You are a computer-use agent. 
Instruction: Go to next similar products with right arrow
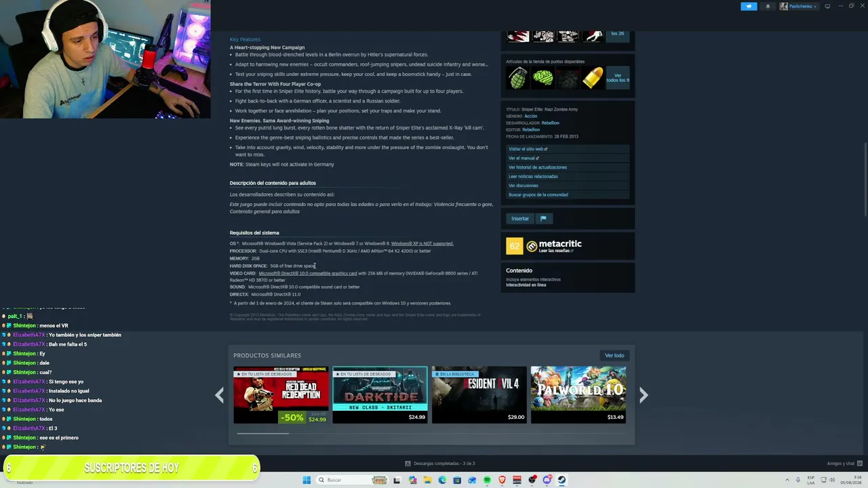pyautogui.click(x=644, y=395)
